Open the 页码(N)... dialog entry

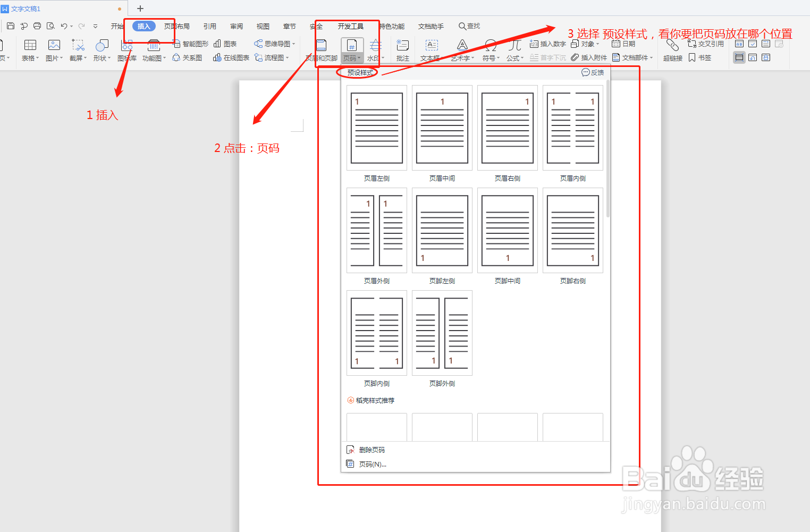[366, 464]
